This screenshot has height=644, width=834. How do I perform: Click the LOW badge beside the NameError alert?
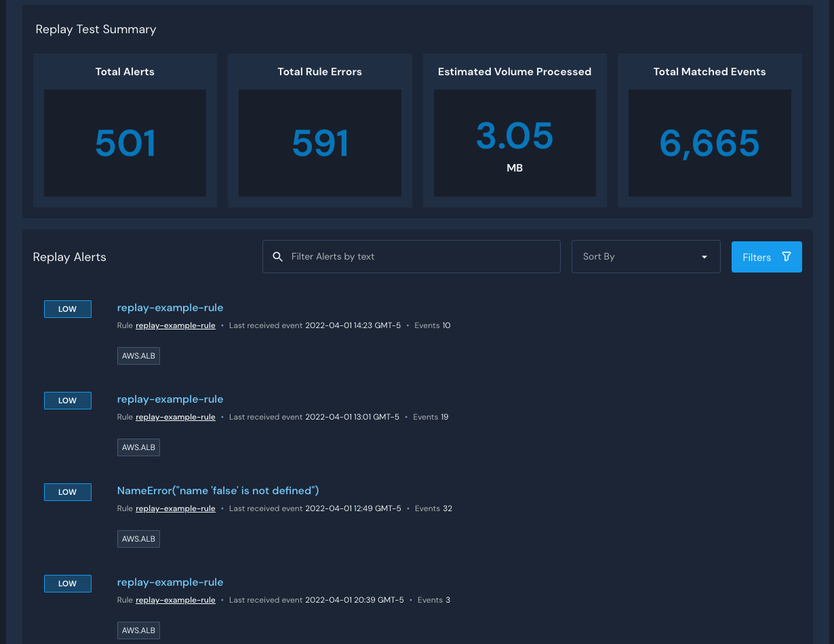pos(67,491)
